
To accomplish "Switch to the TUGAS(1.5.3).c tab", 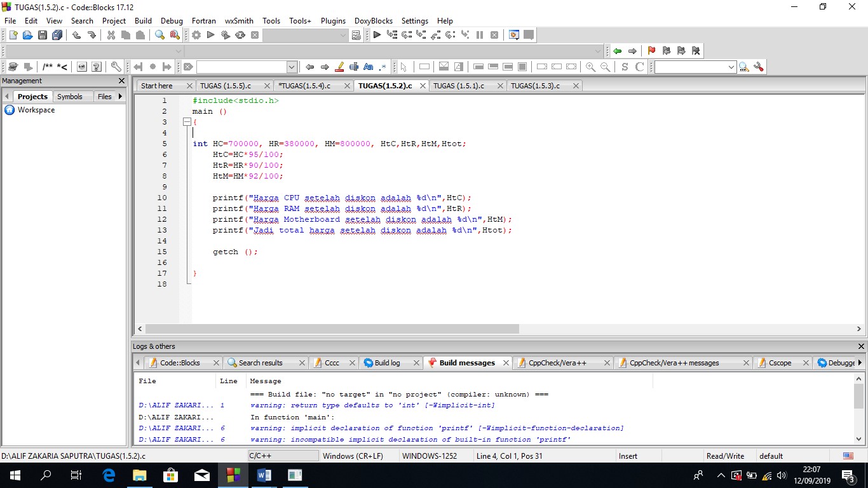I will click(535, 86).
